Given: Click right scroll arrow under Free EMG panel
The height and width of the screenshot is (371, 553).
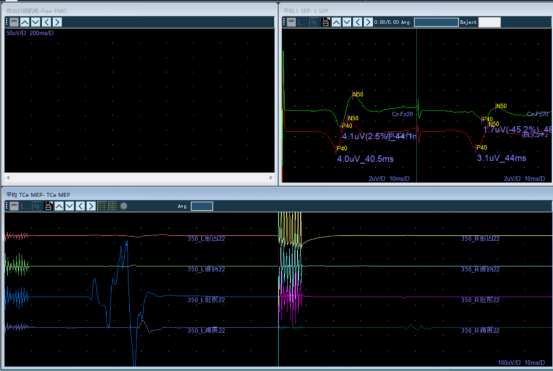Looking at the screenshot, I should pos(271,177).
